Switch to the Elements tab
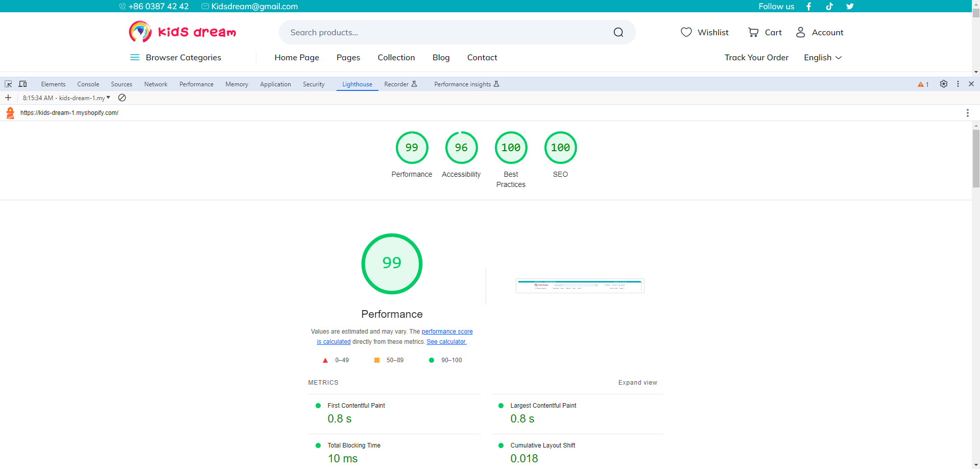Image resolution: width=980 pixels, height=469 pixels. [x=53, y=84]
